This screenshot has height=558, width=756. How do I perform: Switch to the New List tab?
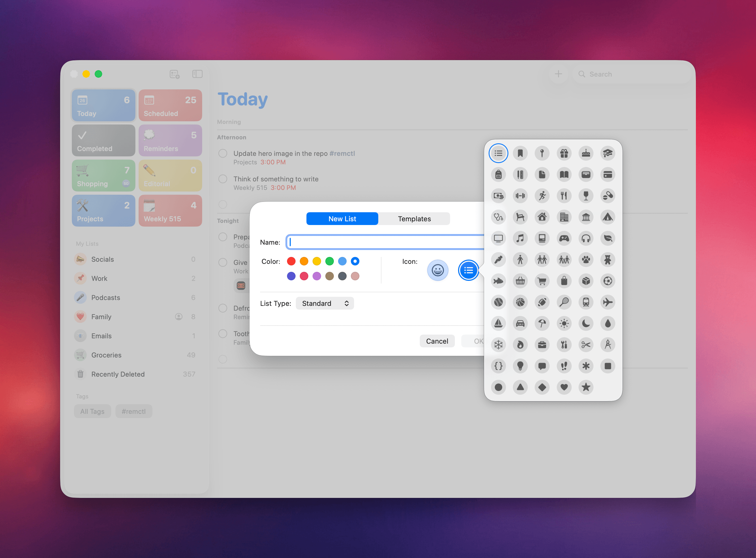click(342, 219)
